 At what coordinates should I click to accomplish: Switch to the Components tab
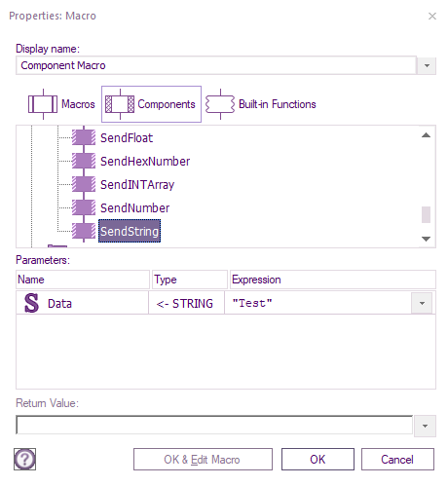point(151,104)
